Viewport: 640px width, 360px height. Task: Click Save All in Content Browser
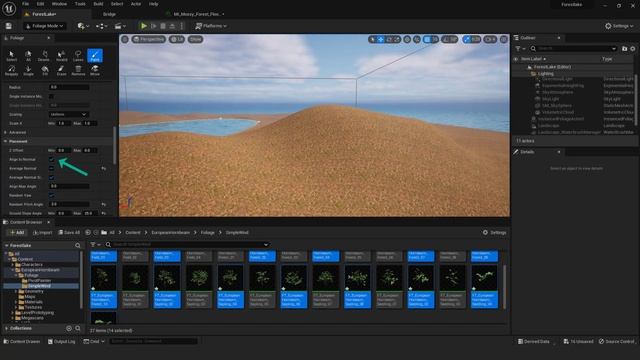click(x=69, y=232)
